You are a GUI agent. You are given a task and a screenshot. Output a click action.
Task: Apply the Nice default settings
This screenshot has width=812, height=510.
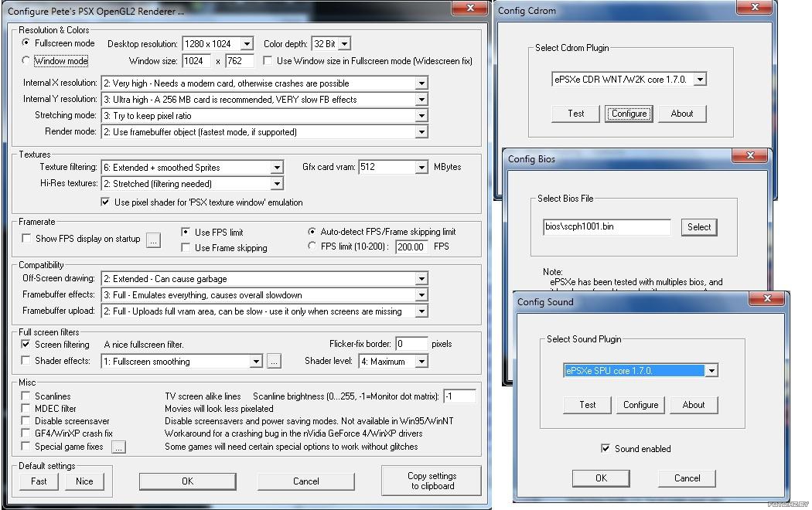(x=84, y=481)
